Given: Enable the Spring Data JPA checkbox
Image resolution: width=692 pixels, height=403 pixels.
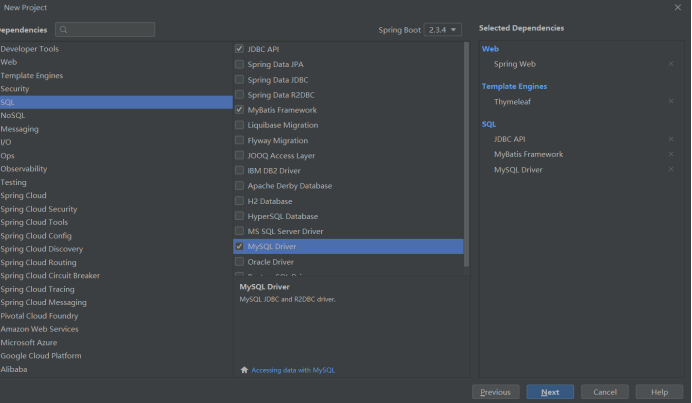Looking at the screenshot, I should tap(239, 64).
